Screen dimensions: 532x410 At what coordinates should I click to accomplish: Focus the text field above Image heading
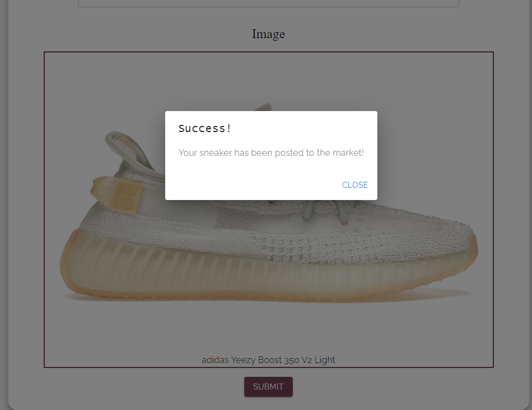click(268, 3)
